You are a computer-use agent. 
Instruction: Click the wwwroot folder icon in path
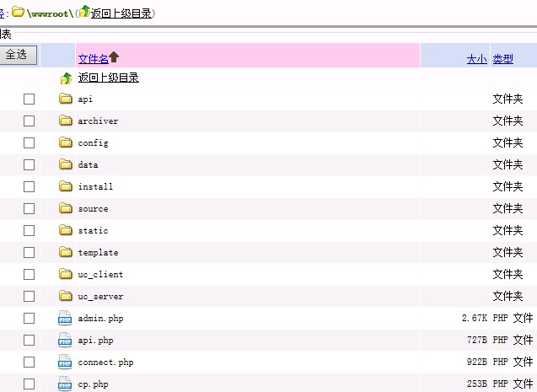point(18,13)
